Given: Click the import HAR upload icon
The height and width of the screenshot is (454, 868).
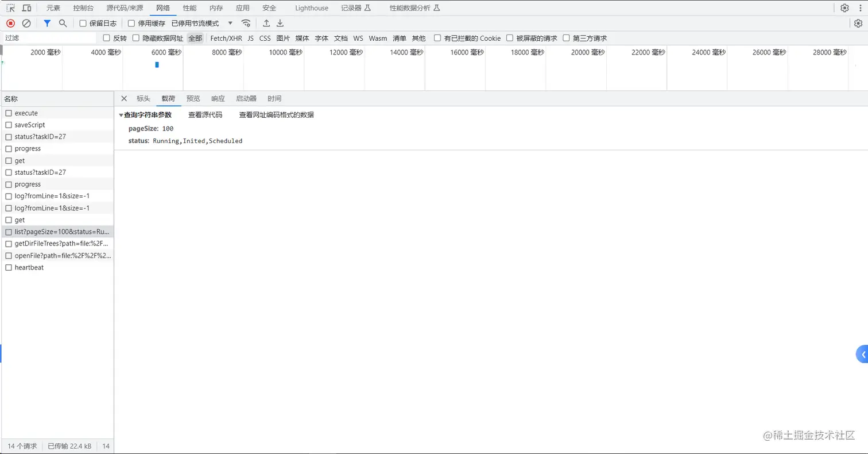Looking at the screenshot, I should click(x=266, y=23).
